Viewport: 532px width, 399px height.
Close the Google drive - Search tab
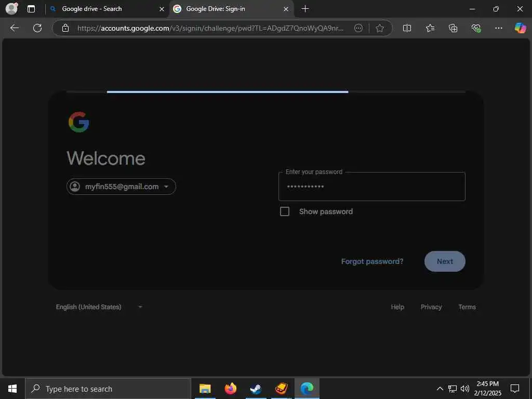tap(162, 9)
